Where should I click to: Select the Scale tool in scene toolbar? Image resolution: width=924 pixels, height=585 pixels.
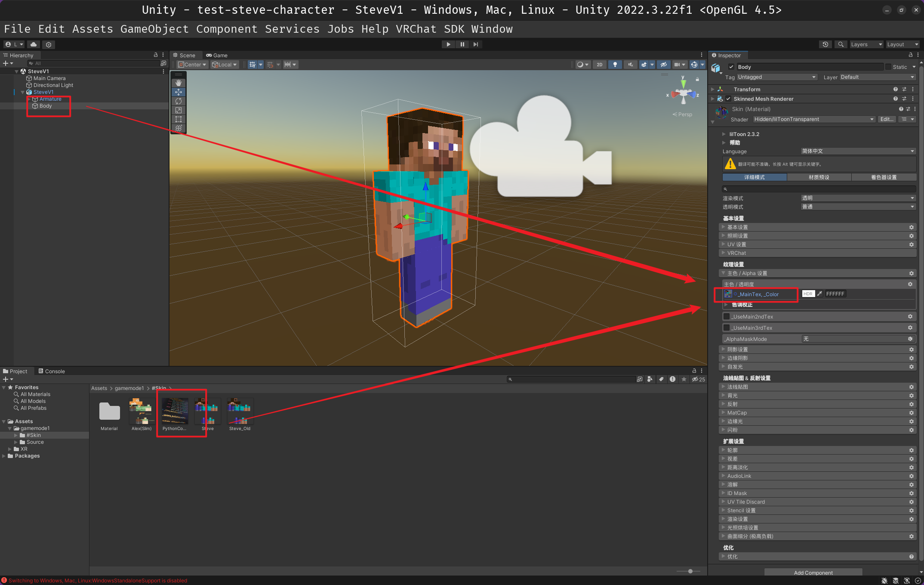click(x=179, y=110)
